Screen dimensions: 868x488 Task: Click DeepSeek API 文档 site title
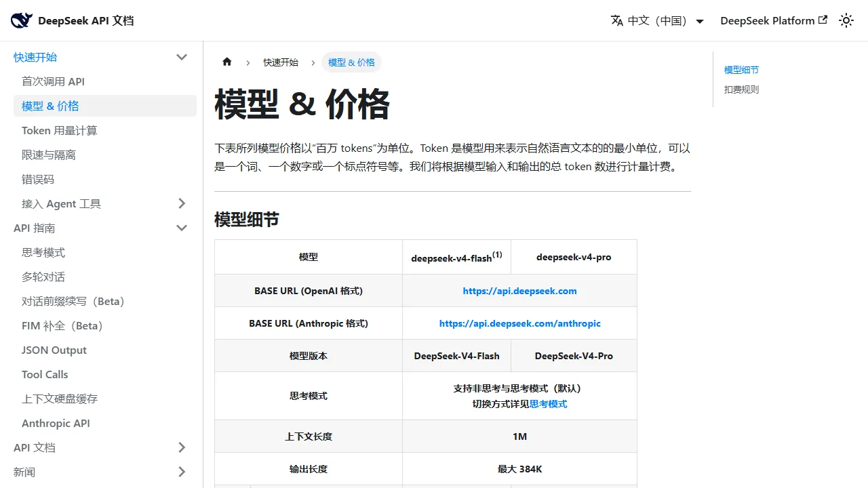coord(86,20)
